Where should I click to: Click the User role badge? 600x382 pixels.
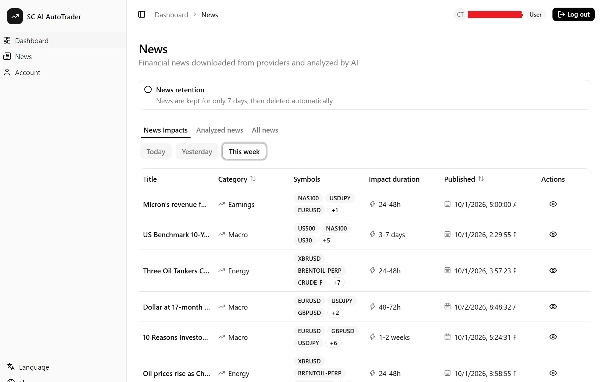pyautogui.click(x=535, y=15)
